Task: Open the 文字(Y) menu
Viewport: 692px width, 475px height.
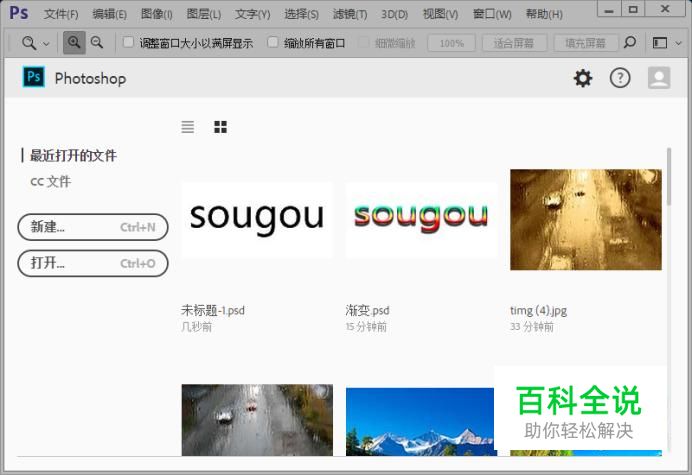Action: (x=252, y=14)
